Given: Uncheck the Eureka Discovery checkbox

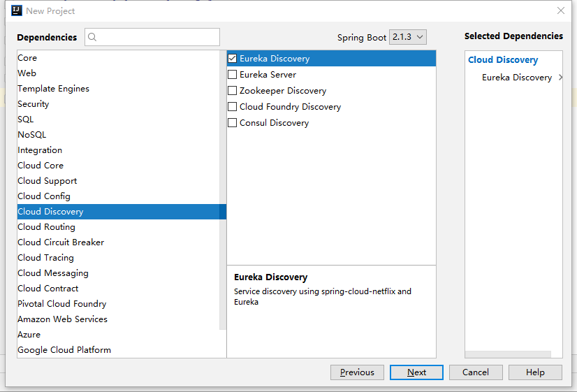Looking at the screenshot, I should click(x=232, y=59).
